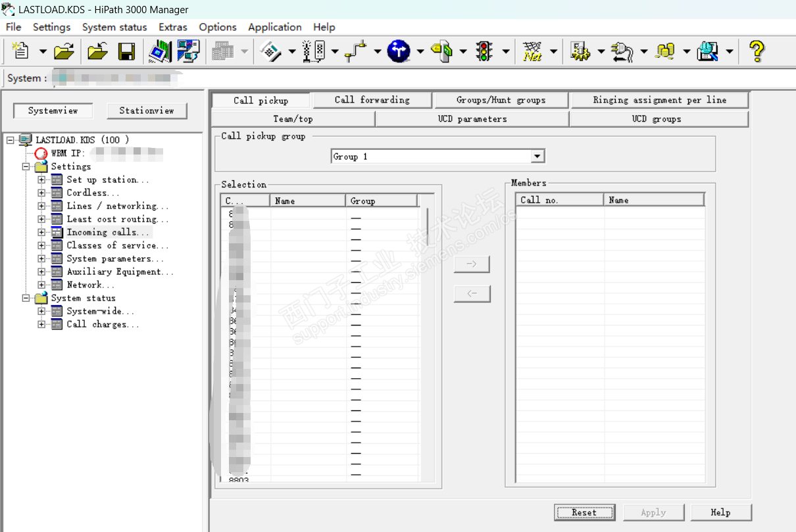The image size is (796, 532).
Task: Click the yellow network computers icon
Action: [666, 51]
